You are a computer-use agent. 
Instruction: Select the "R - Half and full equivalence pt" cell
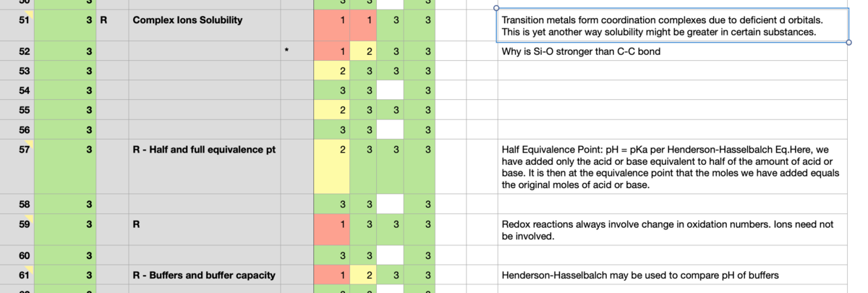pos(204,150)
